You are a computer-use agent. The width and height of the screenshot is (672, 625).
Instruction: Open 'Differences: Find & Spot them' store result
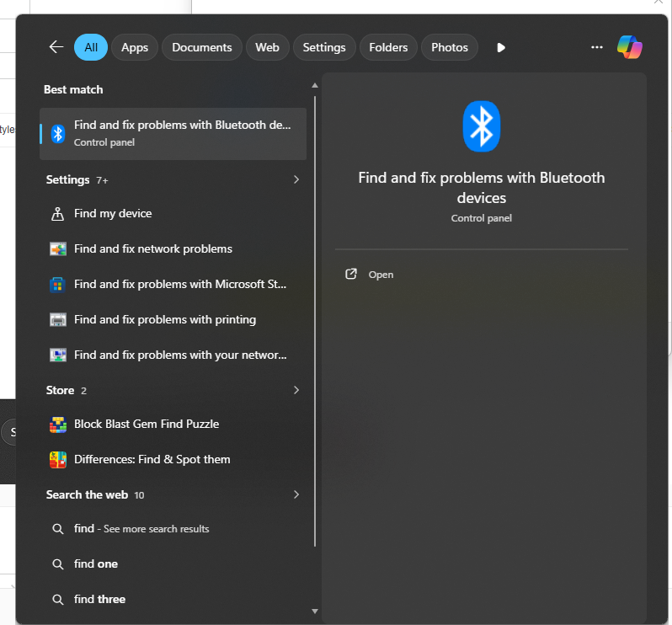pyautogui.click(x=173, y=460)
